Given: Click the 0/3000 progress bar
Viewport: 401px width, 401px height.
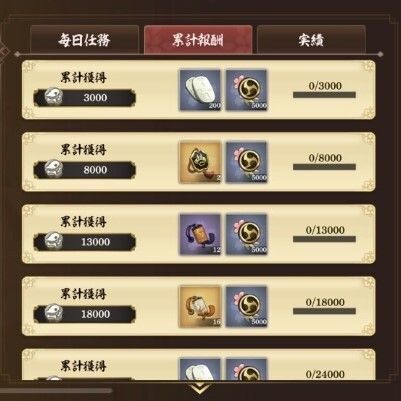Looking at the screenshot, I should click(x=324, y=95).
